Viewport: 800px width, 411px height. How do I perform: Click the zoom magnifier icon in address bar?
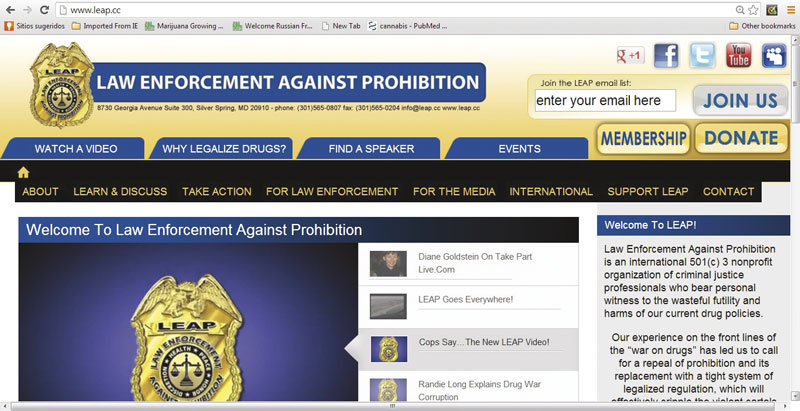740,10
